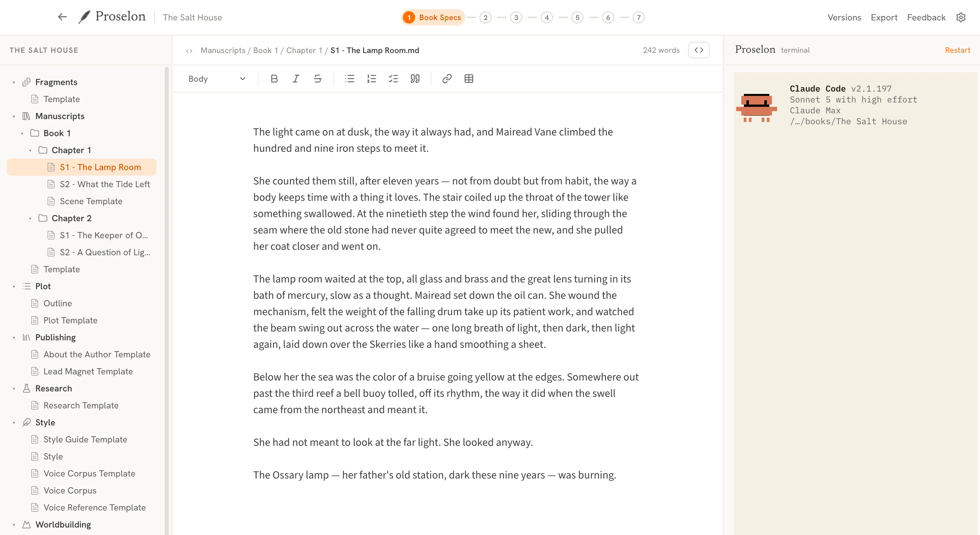Screen dimensions: 980x535
Task: Click the Manuscripts books icon
Action: tap(26, 116)
